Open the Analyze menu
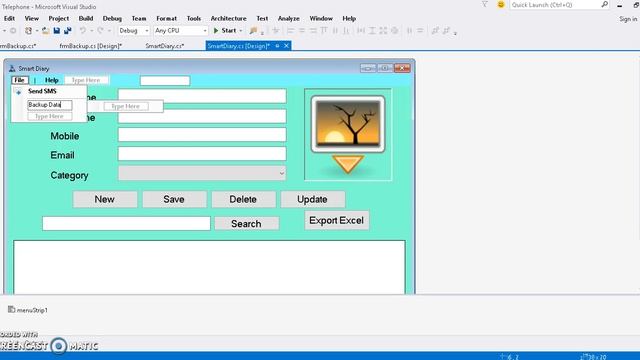The image size is (640, 360). [x=289, y=18]
